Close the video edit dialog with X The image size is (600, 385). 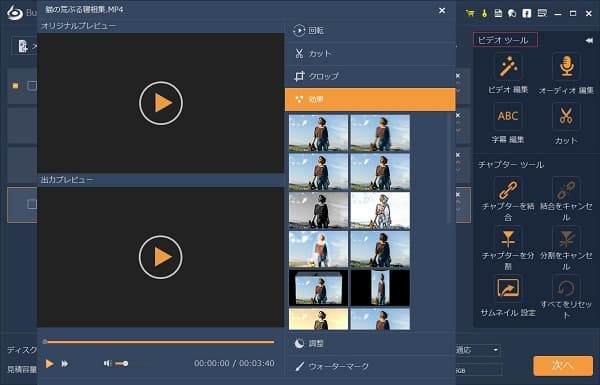pyautogui.click(x=442, y=11)
